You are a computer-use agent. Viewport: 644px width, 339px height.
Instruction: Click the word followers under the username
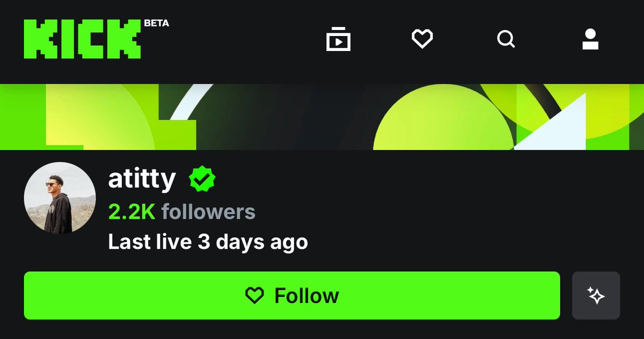[208, 212]
